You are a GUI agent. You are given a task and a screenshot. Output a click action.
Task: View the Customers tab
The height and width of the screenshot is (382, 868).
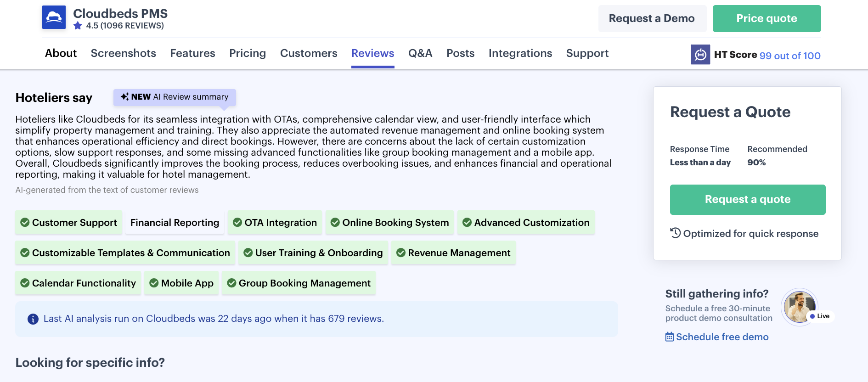(309, 53)
